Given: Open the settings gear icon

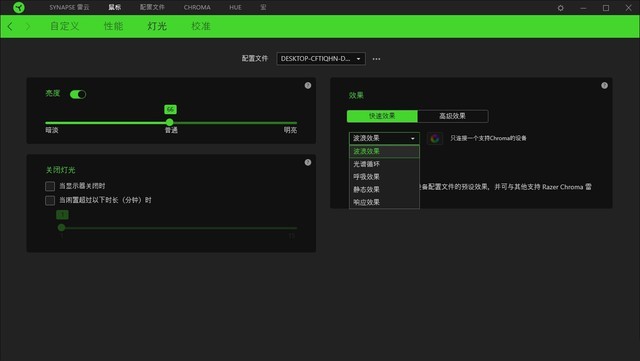Looking at the screenshot, I should click(x=560, y=8).
